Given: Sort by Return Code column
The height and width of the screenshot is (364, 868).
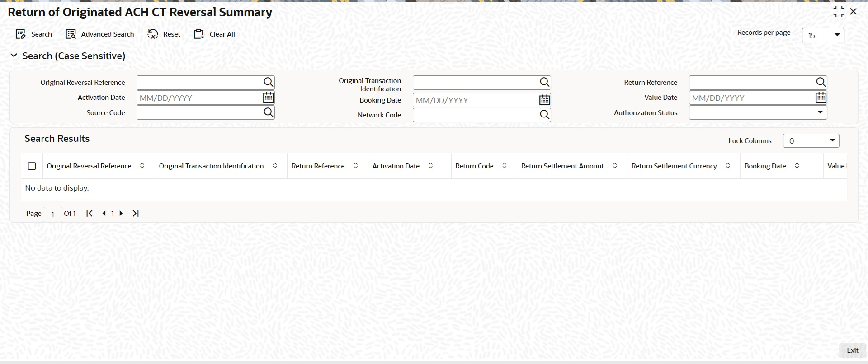Looking at the screenshot, I should 505,166.
